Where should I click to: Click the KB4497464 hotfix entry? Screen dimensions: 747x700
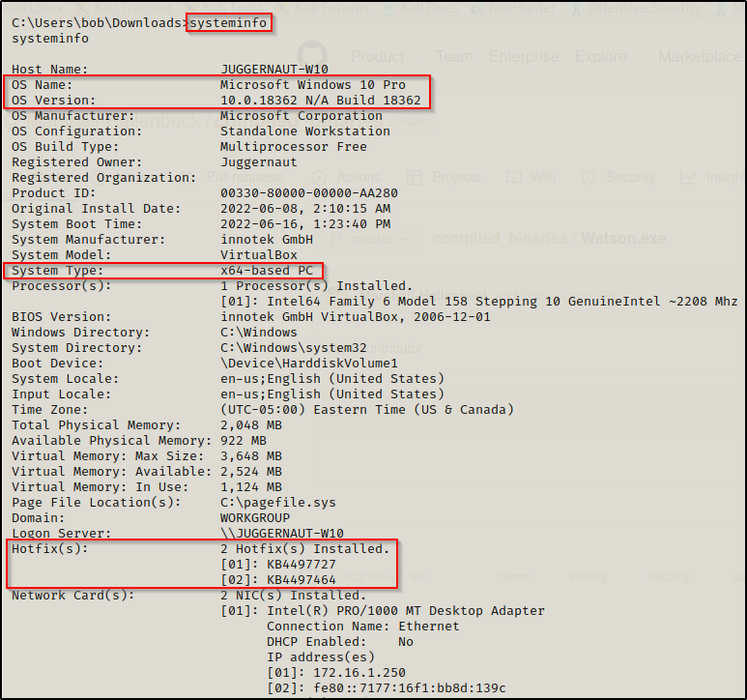pos(302,578)
